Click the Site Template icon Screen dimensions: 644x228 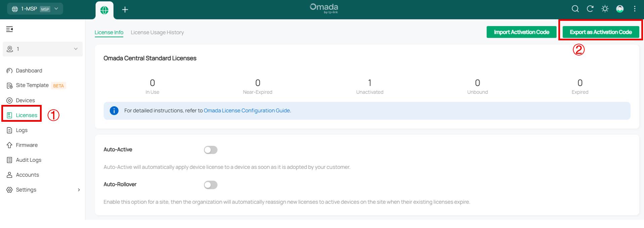tap(9, 85)
